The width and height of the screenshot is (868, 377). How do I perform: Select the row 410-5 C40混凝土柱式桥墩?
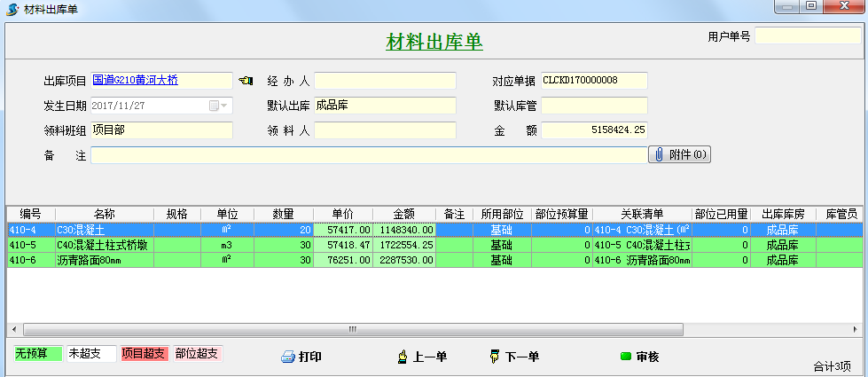[x=102, y=245]
